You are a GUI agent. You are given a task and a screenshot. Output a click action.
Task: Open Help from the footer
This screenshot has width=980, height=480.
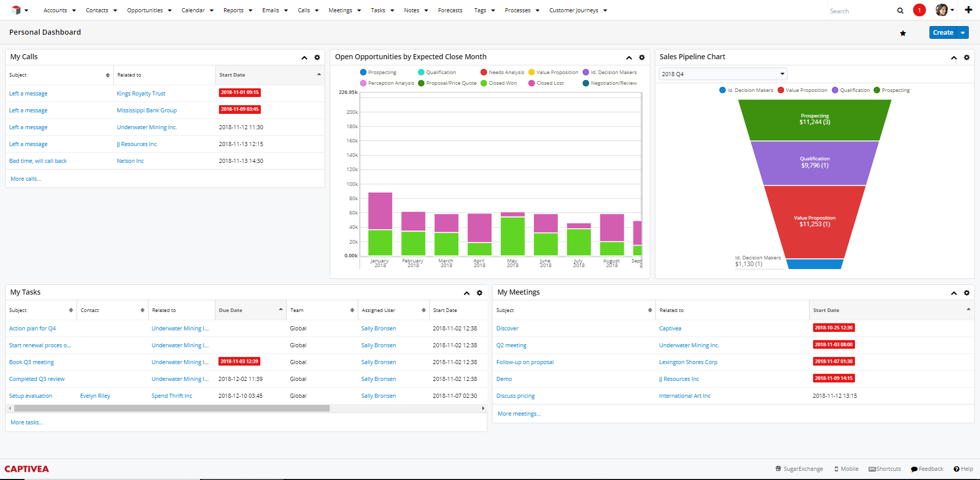point(963,469)
